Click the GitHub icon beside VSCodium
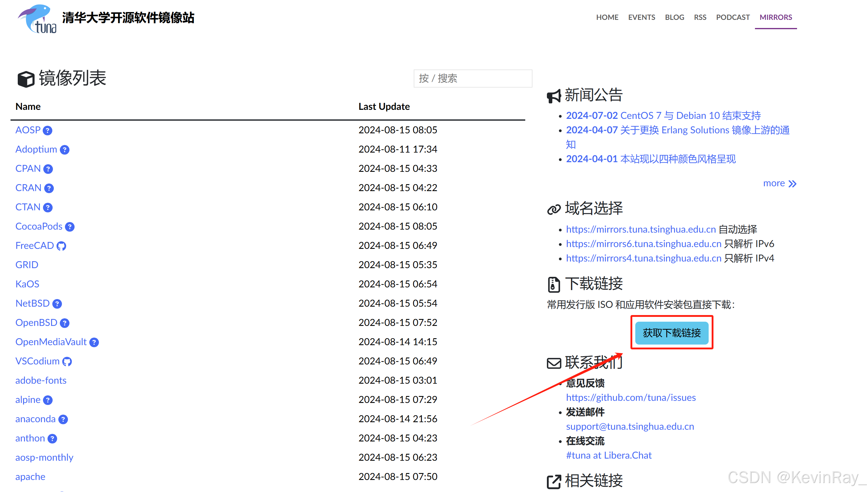The width and height of the screenshot is (868, 492). coord(67,362)
